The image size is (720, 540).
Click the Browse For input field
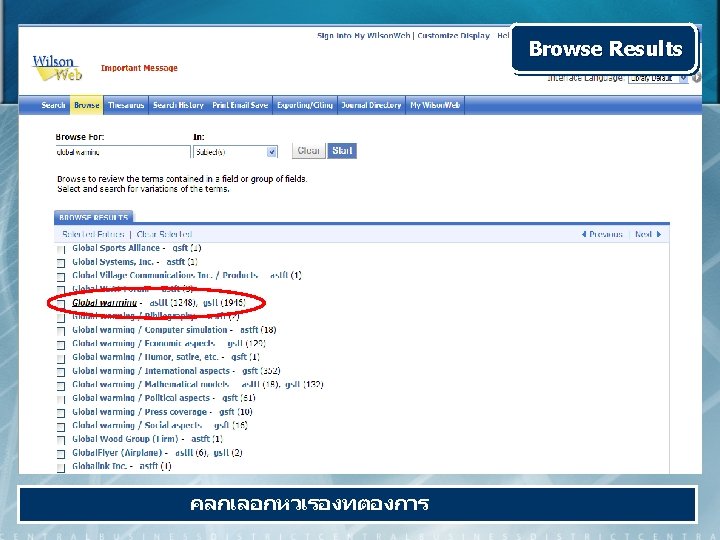pos(122,152)
